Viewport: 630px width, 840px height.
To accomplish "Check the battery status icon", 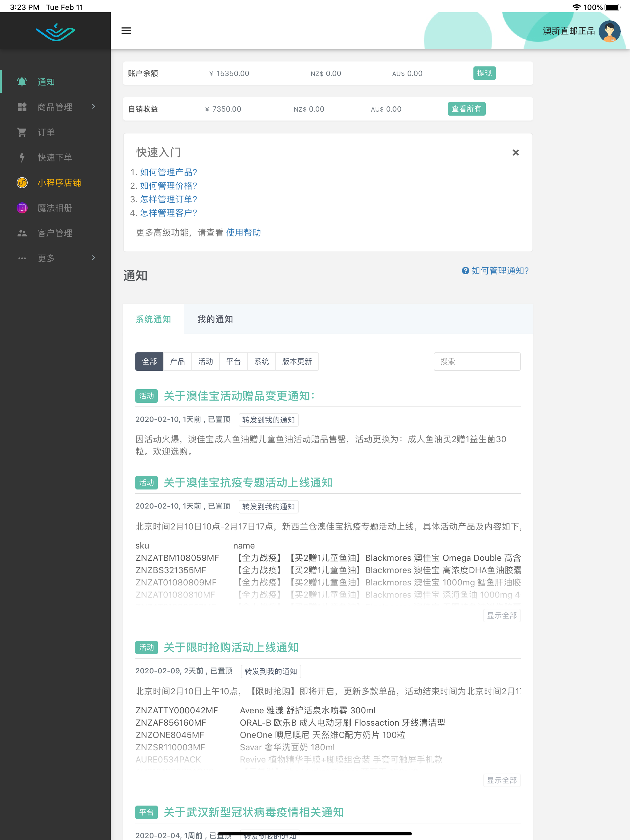I will (x=612, y=7).
